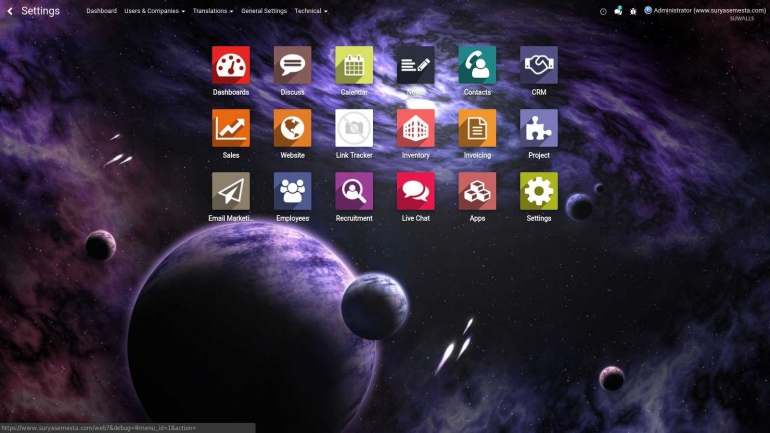Open the Apps module manager
This screenshot has width=770, height=433.
[477, 191]
